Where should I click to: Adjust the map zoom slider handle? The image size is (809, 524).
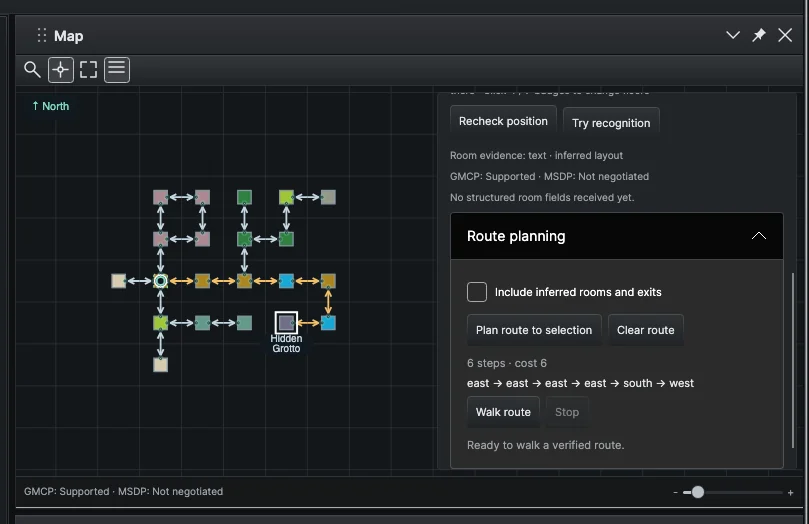click(698, 492)
